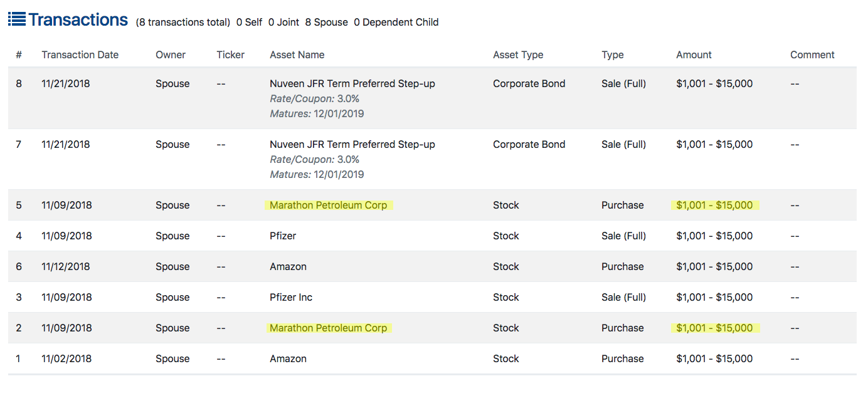Image resolution: width=868 pixels, height=396 pixels.
Task: Click the Owner column header
Action: [171, 55]
